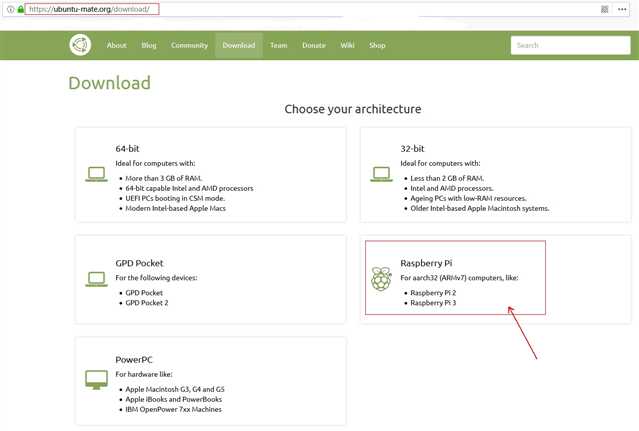Click 'For hardware like:' text

(x=144, y=374)
